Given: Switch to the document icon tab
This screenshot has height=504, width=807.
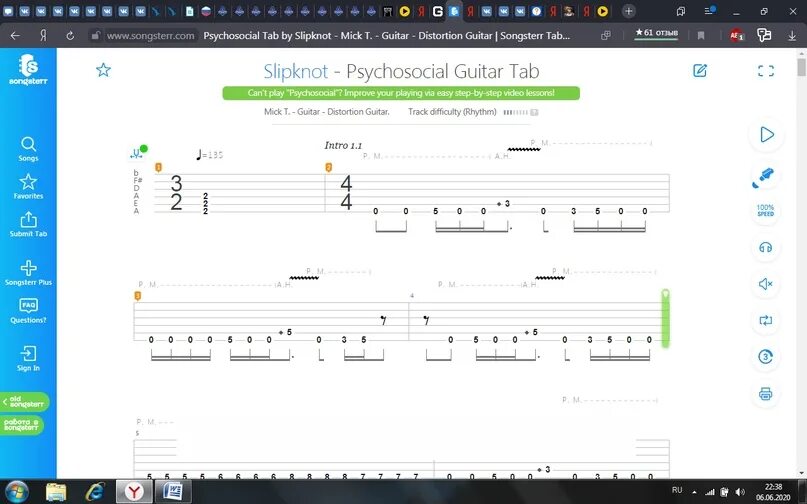Looking at the screenshot, I should 189,11.
